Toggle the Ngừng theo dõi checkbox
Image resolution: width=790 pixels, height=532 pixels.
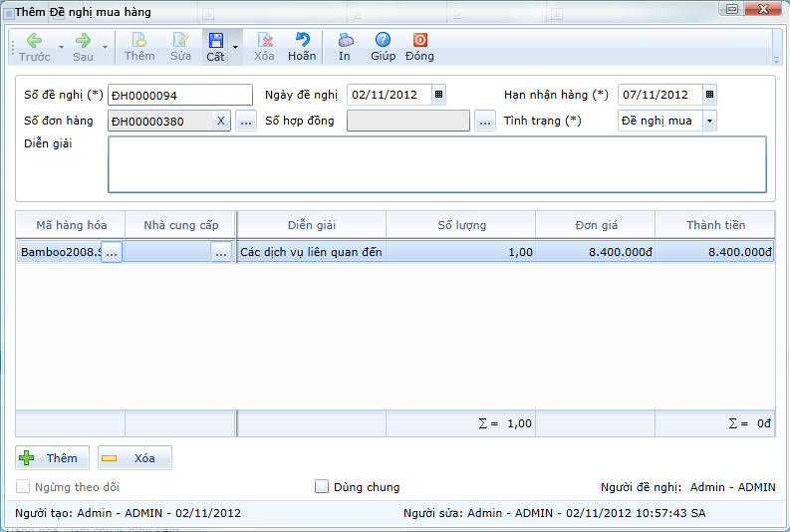click(x=23, y=487)
